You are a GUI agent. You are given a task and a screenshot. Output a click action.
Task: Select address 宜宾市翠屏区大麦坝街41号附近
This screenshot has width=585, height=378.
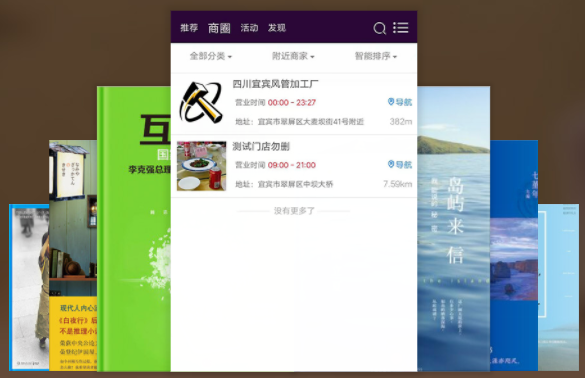(x=311, y=122)
